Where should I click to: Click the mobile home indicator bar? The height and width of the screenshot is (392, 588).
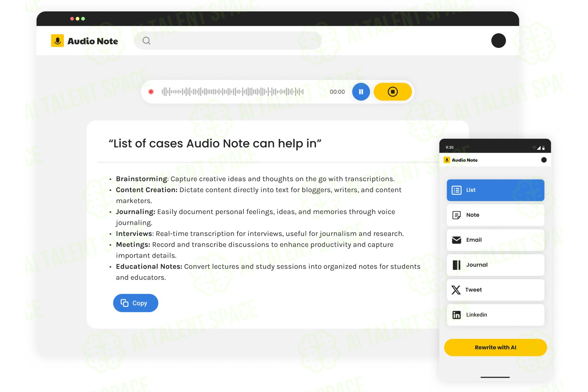pos(495,377)
